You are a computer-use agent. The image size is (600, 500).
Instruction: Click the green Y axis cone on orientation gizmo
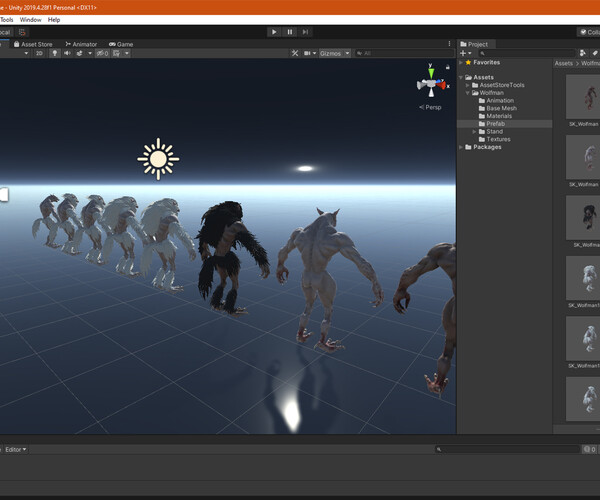click(431, 73)
